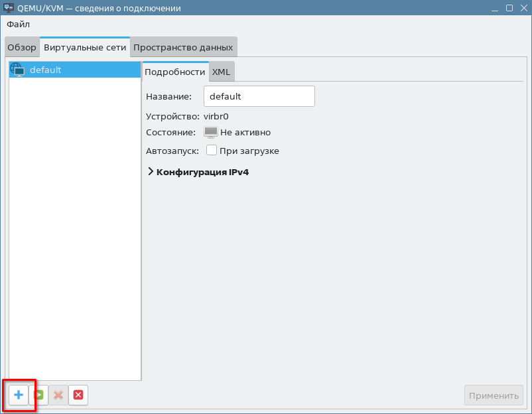Expand the Конфигурация IPv4 section
The image size is (532, 414).
[x=151, y=172]
